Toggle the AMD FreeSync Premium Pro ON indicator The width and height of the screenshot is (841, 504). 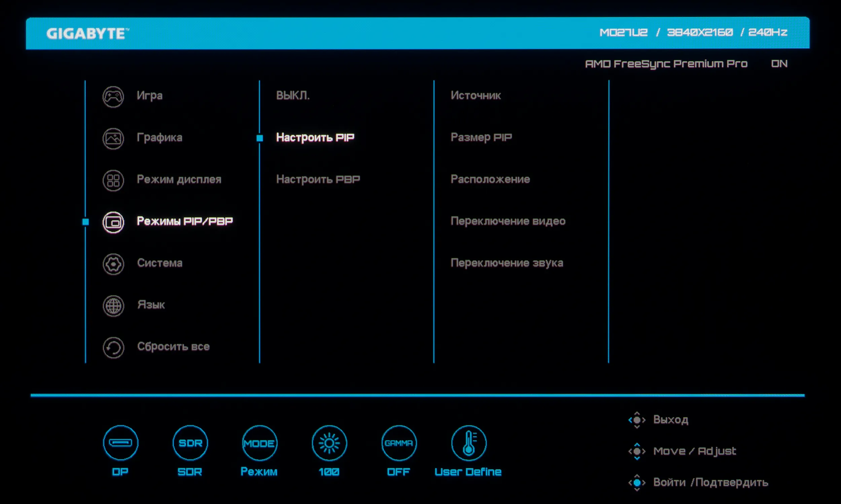(x=779, y=64)
